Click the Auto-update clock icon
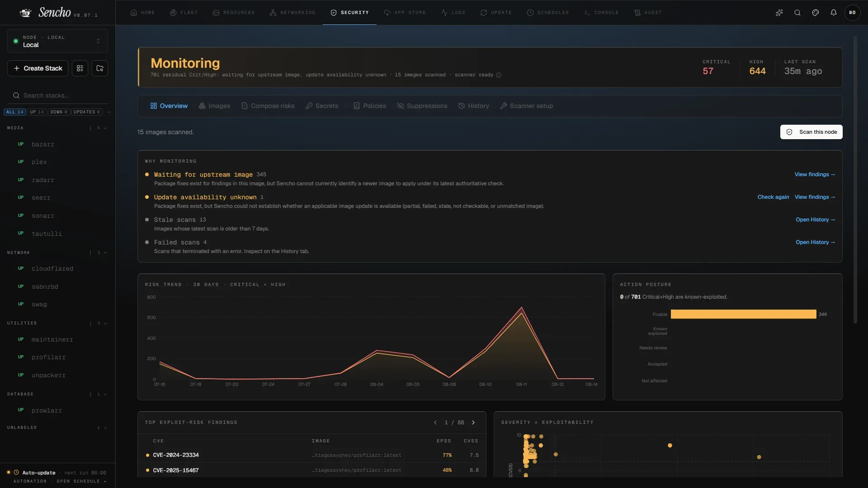Viewport: 868px width, 488px height. pyautogui.click(x=16, y=473)
